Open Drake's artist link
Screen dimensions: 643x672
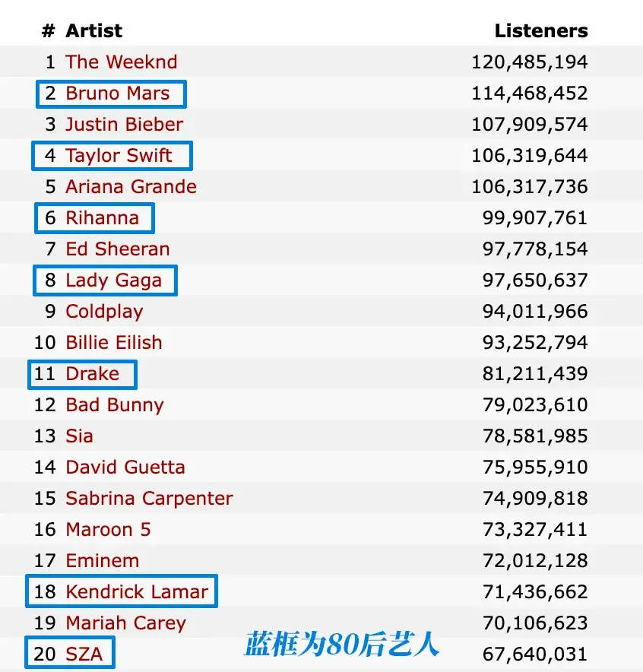92,374
